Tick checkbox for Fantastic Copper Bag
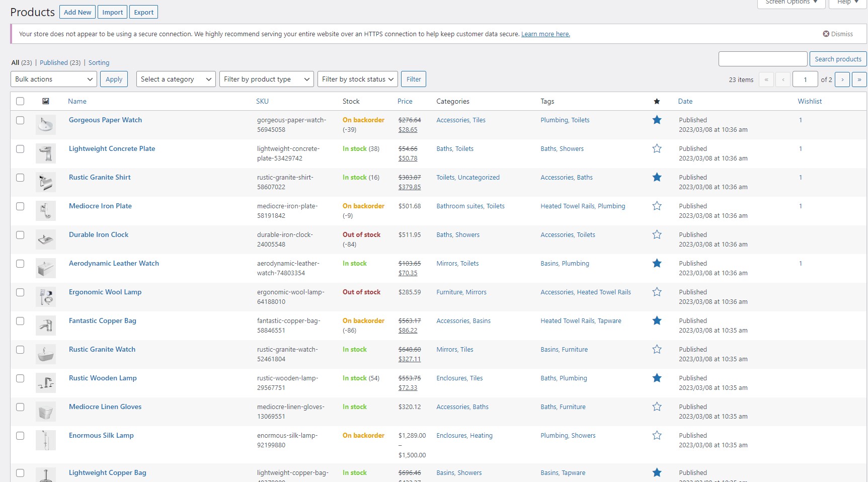The image size is (868, 482). pyautogui.click(x=20, y=321)
